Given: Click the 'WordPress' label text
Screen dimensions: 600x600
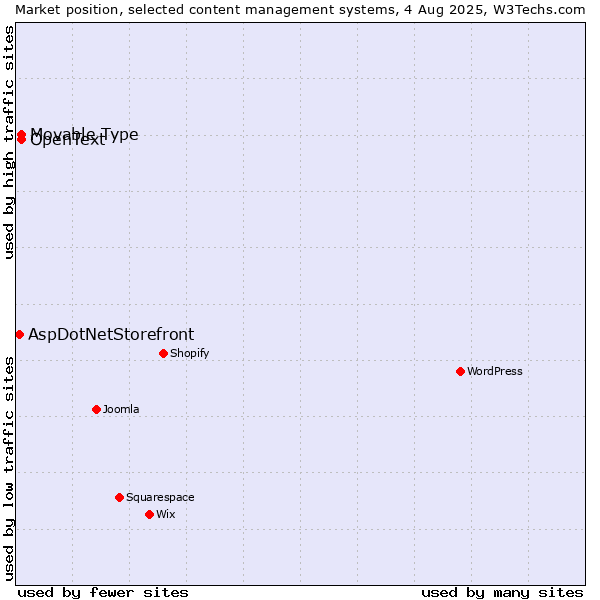Looking at the screenshot, I should pos(495,372).
